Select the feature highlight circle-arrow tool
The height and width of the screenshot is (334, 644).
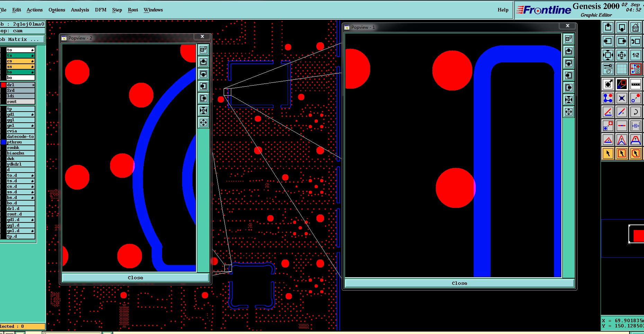coord(608,84)
